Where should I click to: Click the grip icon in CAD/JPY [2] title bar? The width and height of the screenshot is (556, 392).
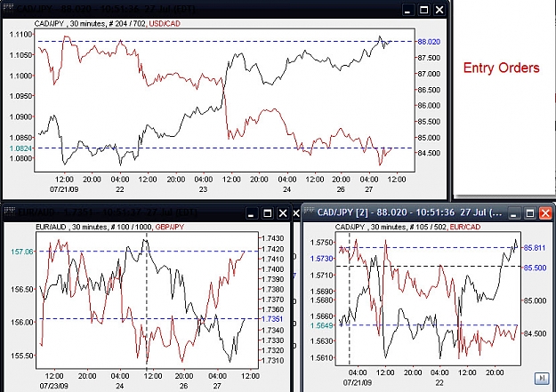[x=310, y=211]
